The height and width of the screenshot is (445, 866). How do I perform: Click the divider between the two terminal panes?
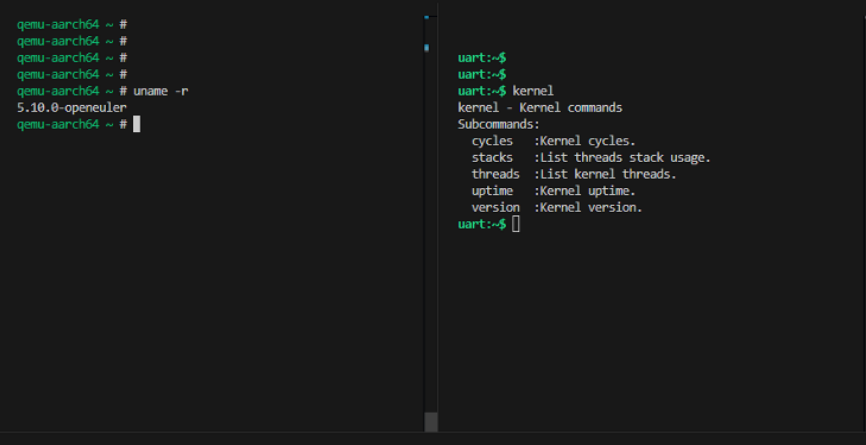point(439,220)
